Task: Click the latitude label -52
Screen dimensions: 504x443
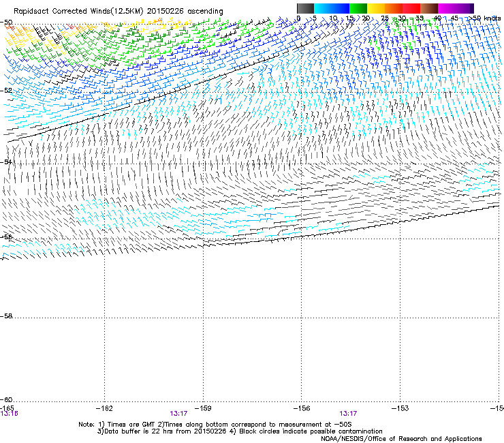Action: pos(6,91)
